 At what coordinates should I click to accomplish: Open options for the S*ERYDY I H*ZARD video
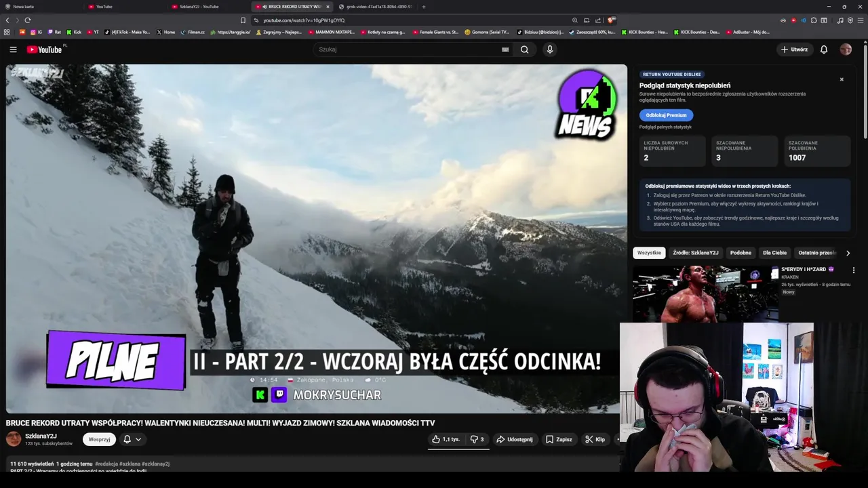854,270
